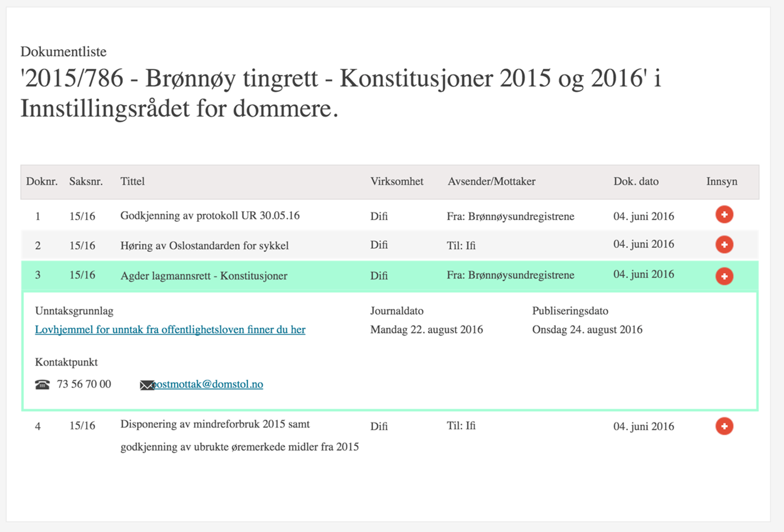Click 'Til: Ifi' in row 2
Viewport: 784px width, 532px height.
pos(461,245)
